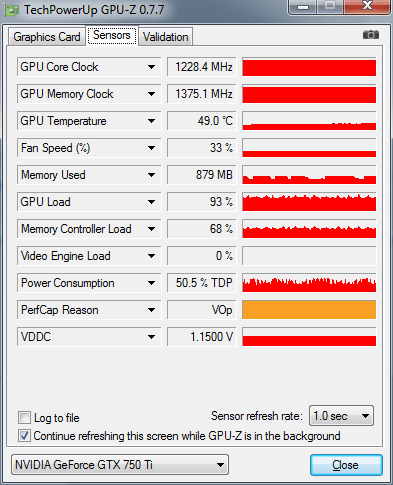Click the camera screenshot icon

(371, 35)
